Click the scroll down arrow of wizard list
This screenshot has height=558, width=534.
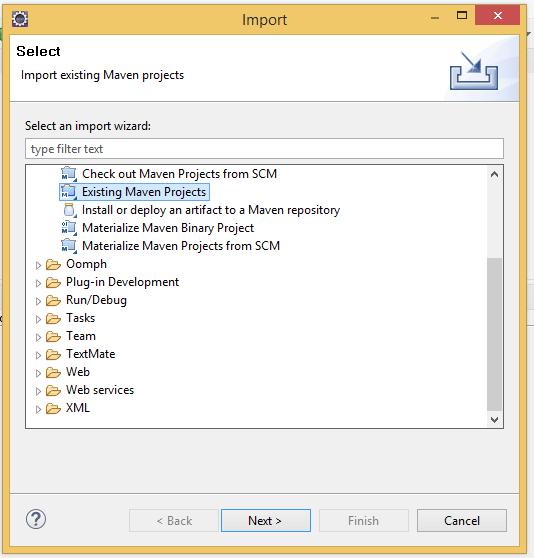pyautogui.click(x=494, y=420)
